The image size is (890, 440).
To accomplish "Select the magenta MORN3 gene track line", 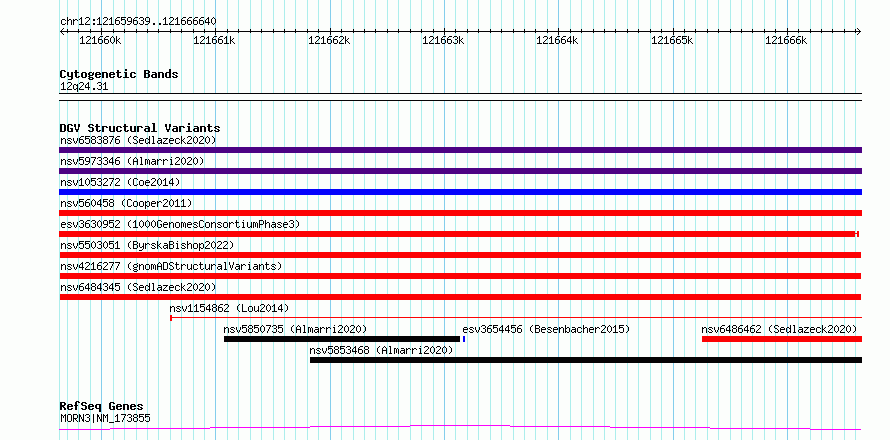I will click(460, 428).
